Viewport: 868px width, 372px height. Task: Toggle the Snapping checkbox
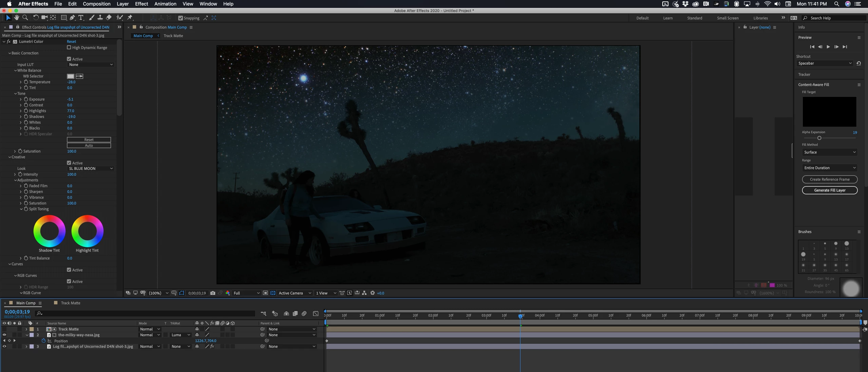181,18
